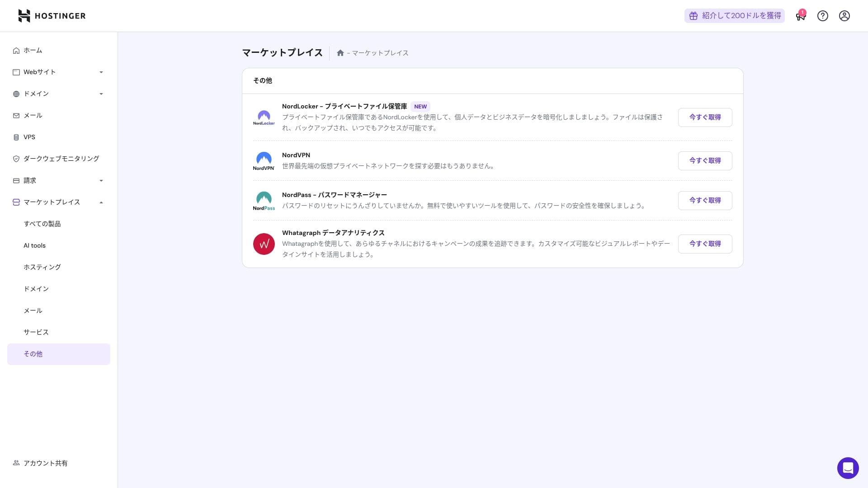This screenshot has width=868, height=488.
Task: Open the notifications megaphone icon
Action: (801, 16)
